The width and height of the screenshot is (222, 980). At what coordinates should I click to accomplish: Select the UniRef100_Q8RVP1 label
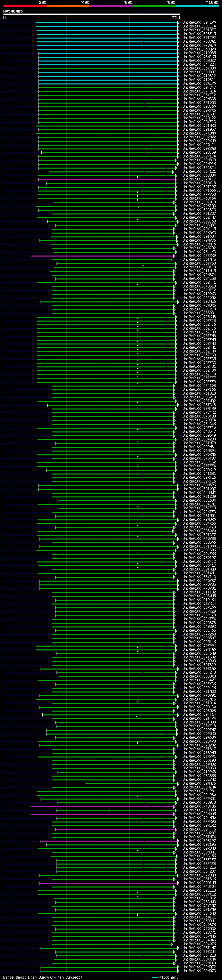[199, 757]
